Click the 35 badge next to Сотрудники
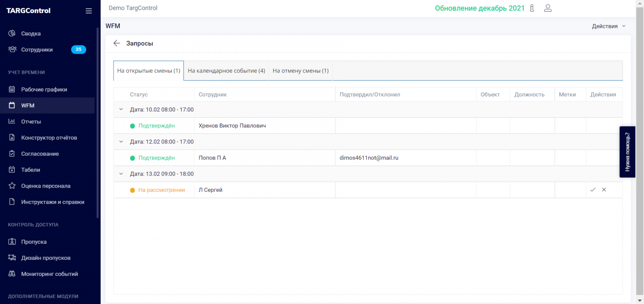Image resolution: width=644 pixels, height=304 pixels. click(x=78, y=49)
